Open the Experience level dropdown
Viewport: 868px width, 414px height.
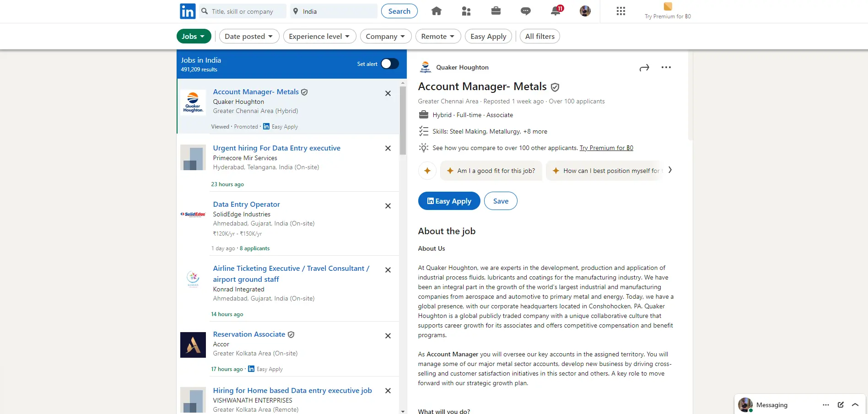[319, 36]
